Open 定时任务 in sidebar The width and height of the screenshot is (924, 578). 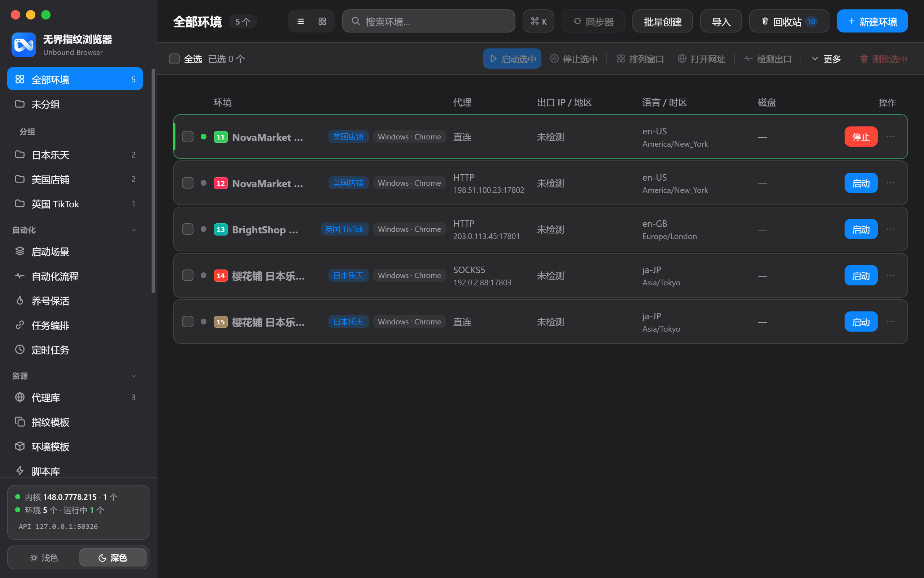[x=75, y=350]
